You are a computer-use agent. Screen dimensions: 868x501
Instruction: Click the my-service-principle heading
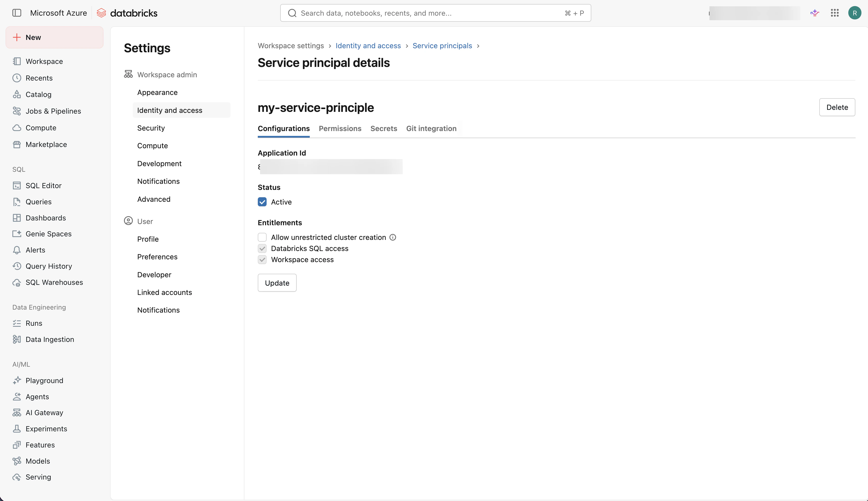point(316,108)
